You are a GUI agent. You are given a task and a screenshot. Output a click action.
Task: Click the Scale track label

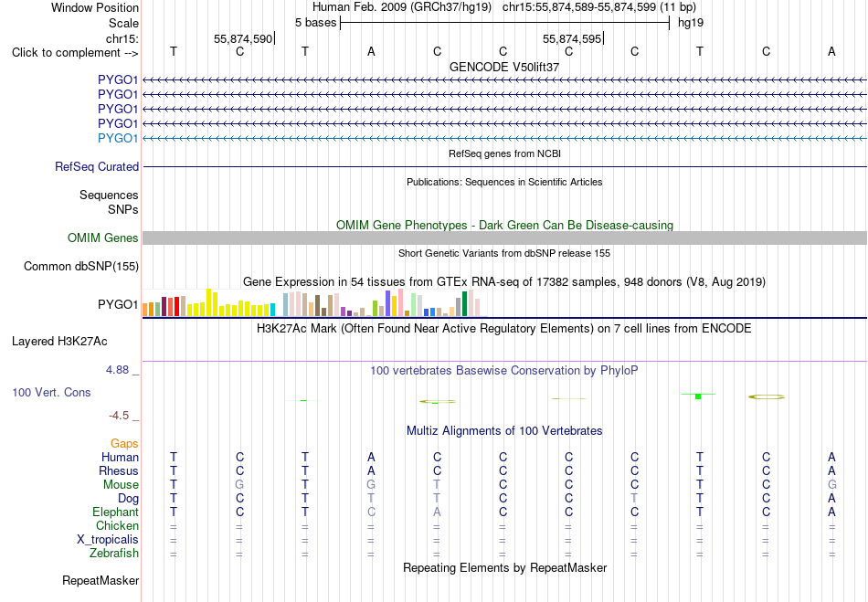coord(123,23)
